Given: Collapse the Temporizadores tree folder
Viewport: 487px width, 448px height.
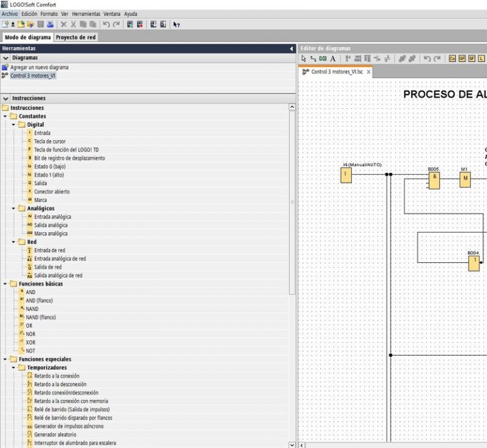Looking at the screenshot, I should click(x=13, y=368).
